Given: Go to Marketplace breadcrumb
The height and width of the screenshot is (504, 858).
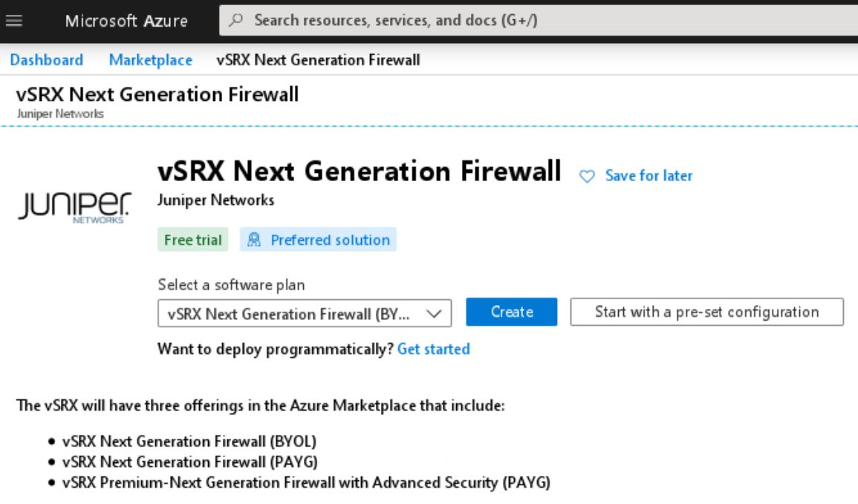Looking at the screenshot, I should 151,59.
